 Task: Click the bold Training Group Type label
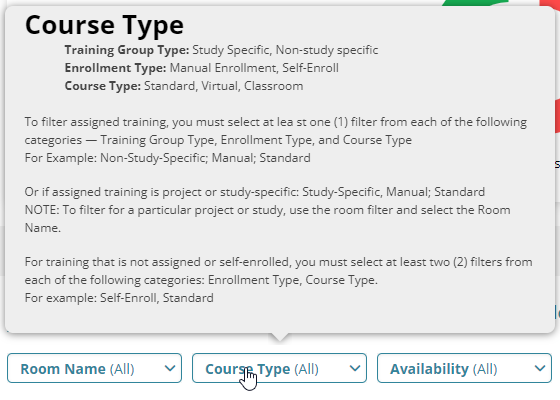point(127,50)
